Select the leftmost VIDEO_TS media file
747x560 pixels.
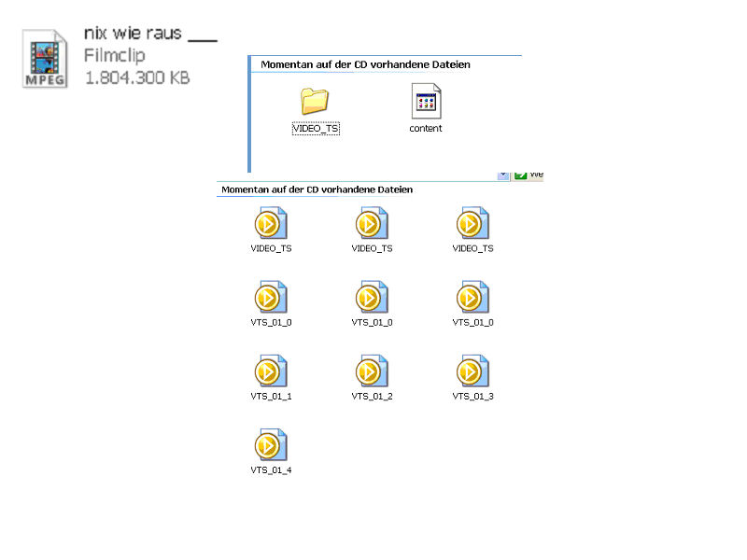point(271,224)
